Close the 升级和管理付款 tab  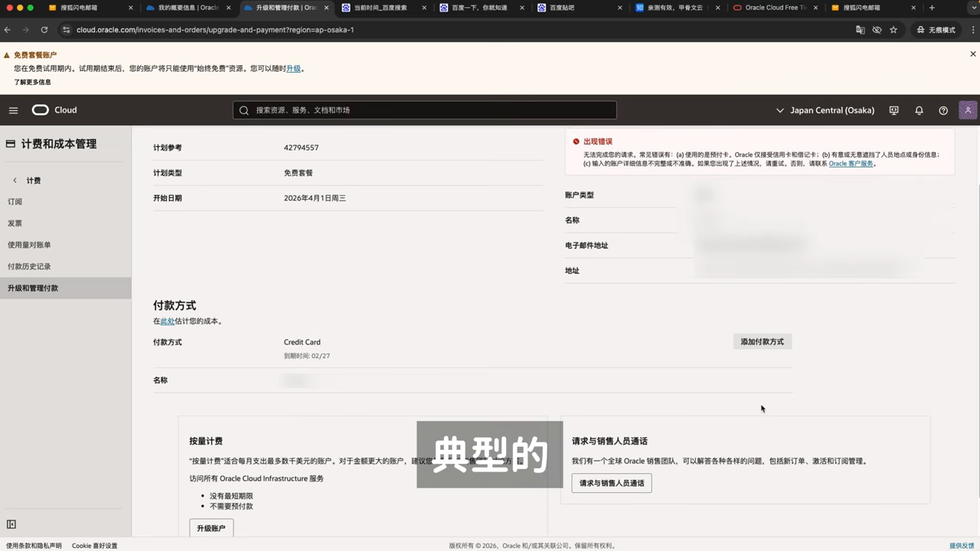tap(326, 8)
